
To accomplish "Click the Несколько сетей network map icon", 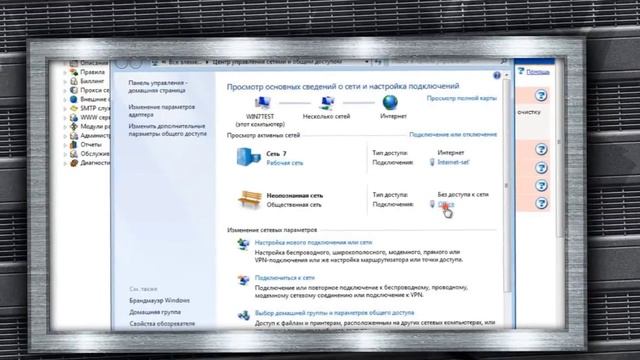I will pos(327,103).
